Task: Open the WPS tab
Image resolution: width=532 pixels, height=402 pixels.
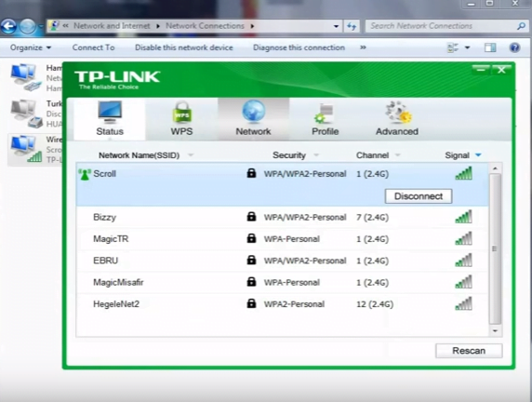Action: 181,119
